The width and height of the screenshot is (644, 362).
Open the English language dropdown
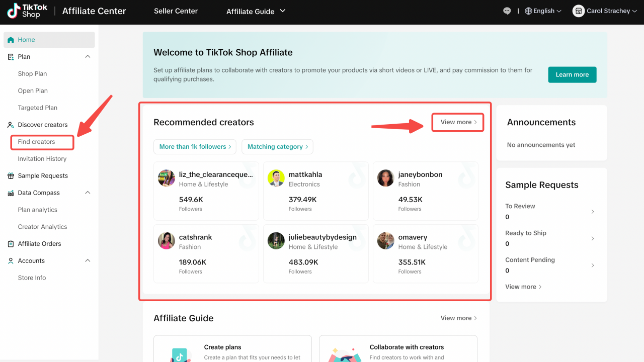coord(543,11)
